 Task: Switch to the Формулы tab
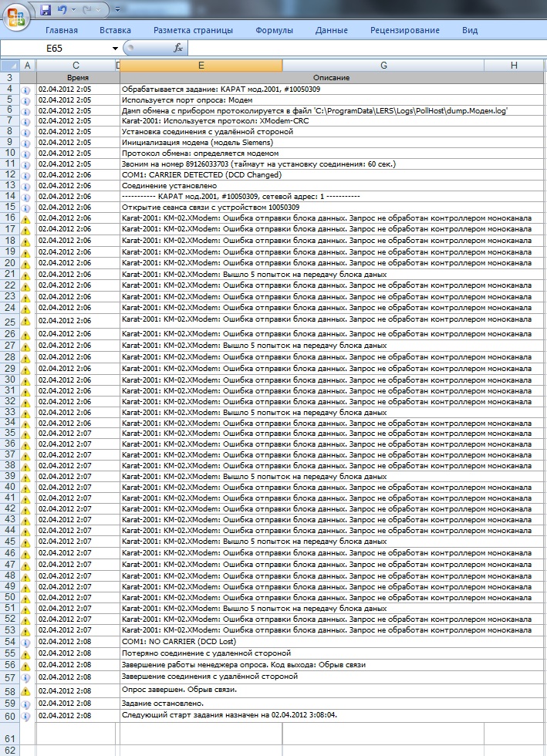[x=274, y=30]
